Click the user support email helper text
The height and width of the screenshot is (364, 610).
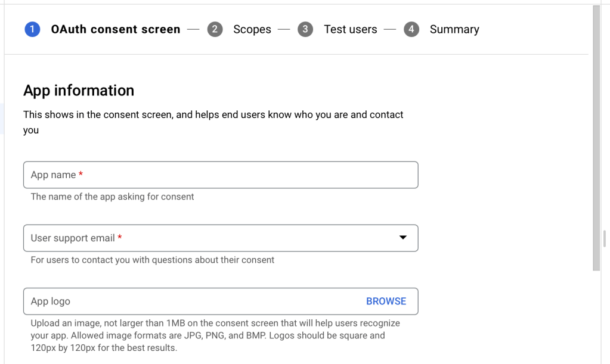click(x=153, y=260)
